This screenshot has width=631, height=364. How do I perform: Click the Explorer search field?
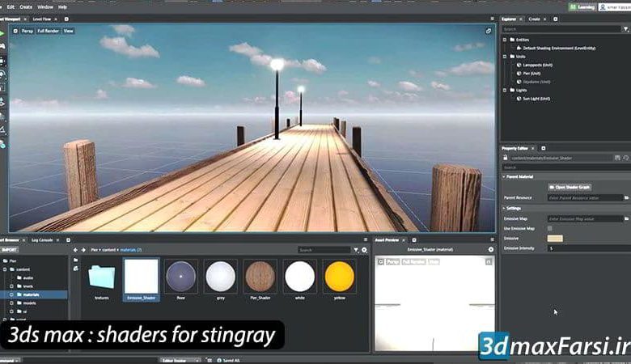[x=561, y=29]
